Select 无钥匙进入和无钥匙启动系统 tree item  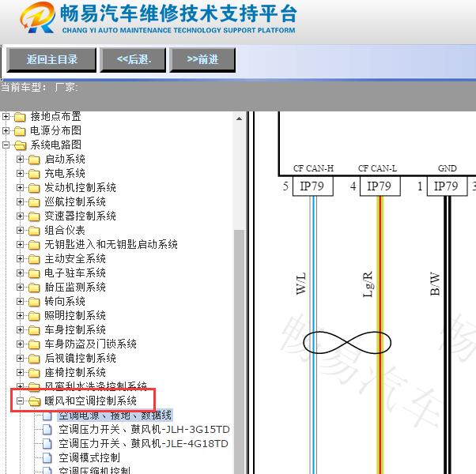coord(111,244)
